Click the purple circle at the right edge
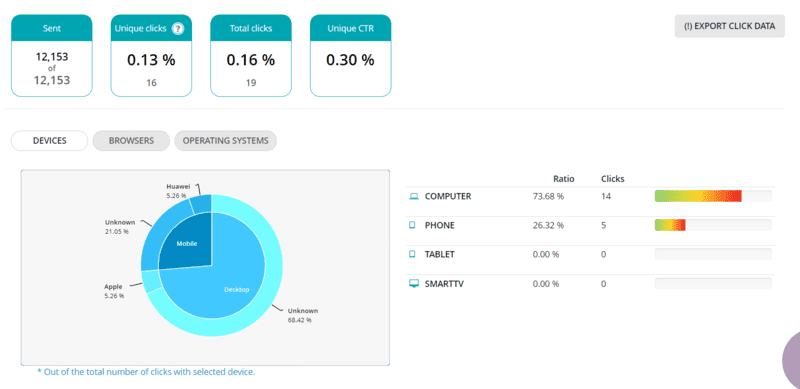Viewport: 800px width, 389px height. pyautogui.click(x=791, y=359)
